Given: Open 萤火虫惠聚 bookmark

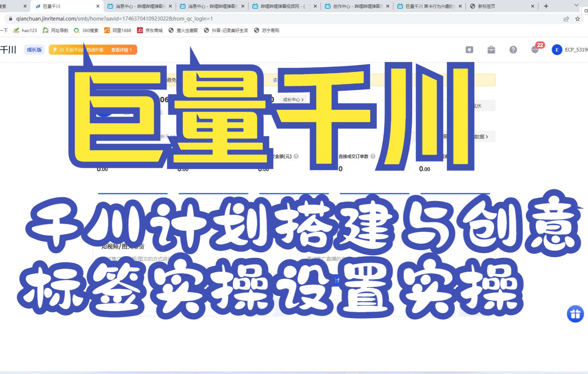Looking at the screenshot, I should click(183, 30).
